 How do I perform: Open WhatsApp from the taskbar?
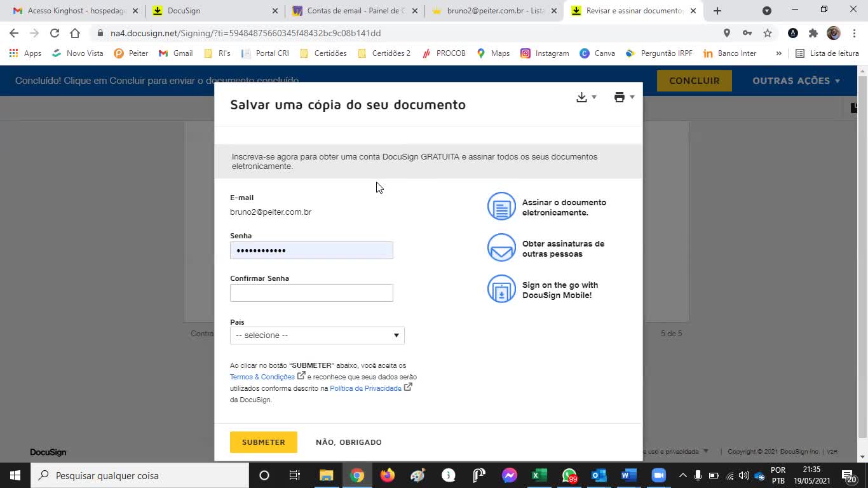point(569,475)
